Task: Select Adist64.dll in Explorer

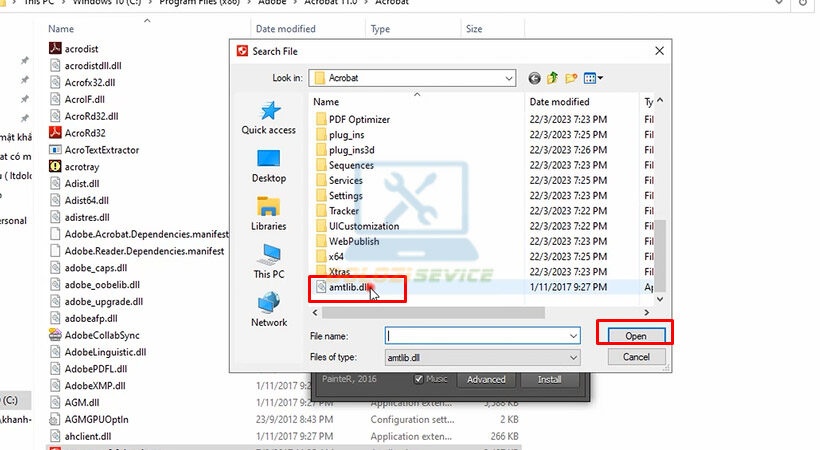Action: click(x=79, y=200)
